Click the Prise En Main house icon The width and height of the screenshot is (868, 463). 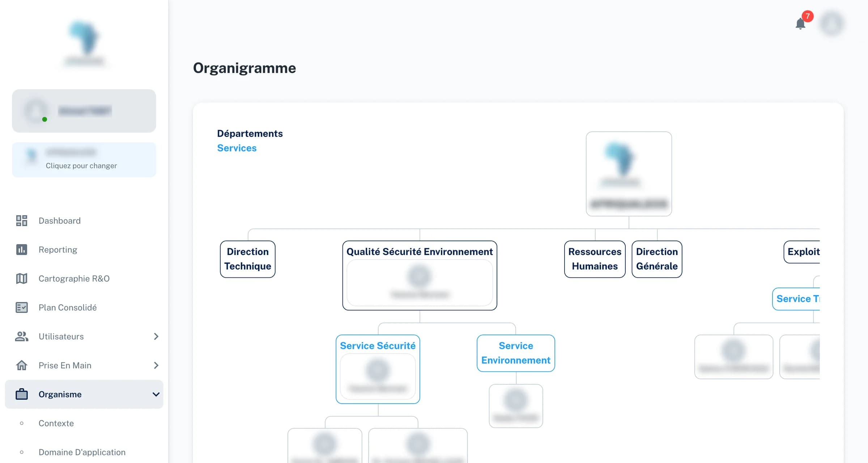tap(22, 365)
